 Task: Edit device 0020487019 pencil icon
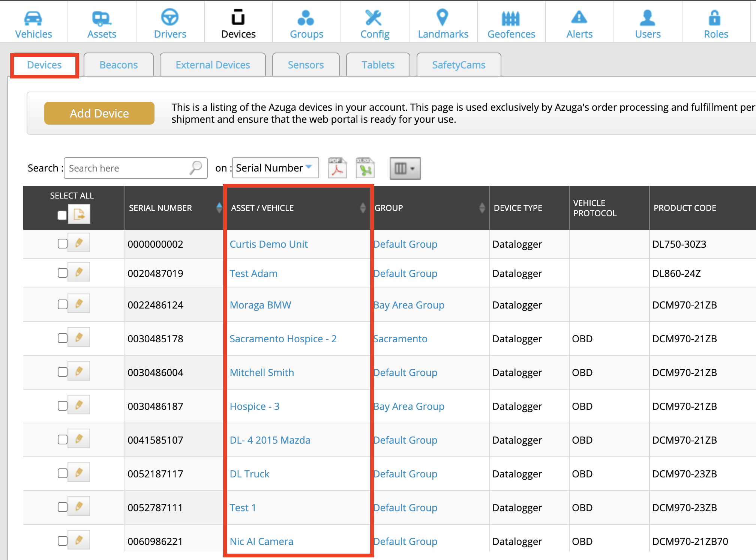coord(79,272)
